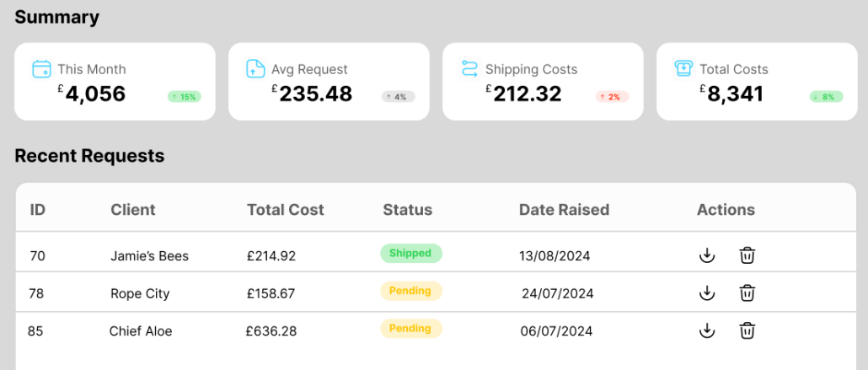
Task: Click the Status column header
Action: pos(407,210)
